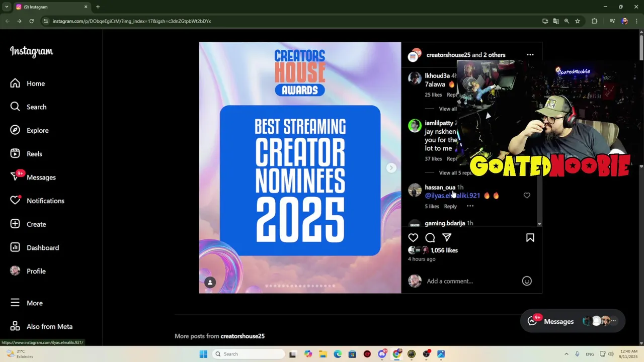Open the media control icon in Chrome

tap(612, 21)
